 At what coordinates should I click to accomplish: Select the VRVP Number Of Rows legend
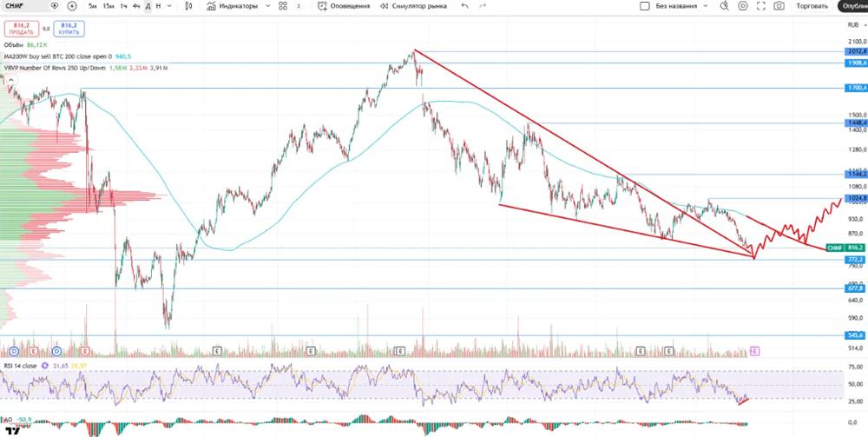click(55, 68)
